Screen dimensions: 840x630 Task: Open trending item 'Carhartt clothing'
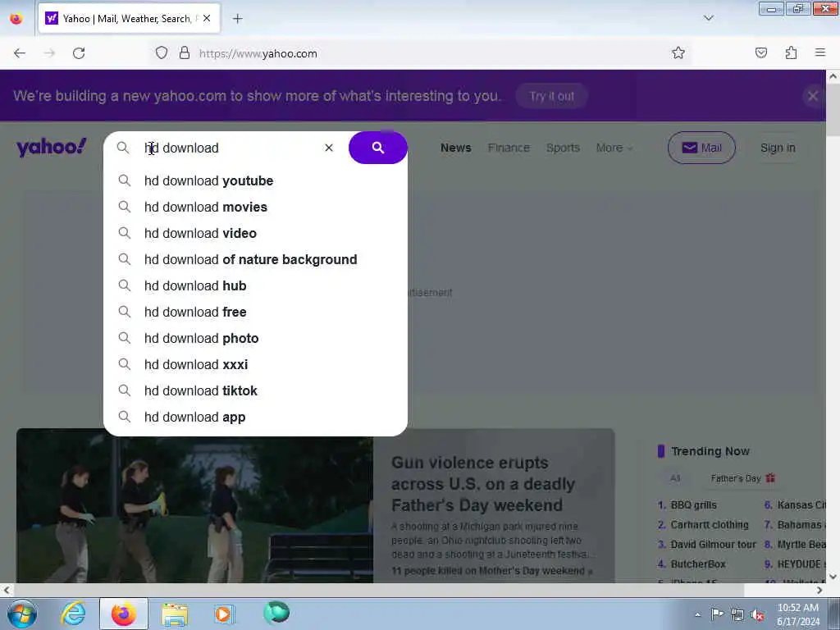[x=710, y=524]
